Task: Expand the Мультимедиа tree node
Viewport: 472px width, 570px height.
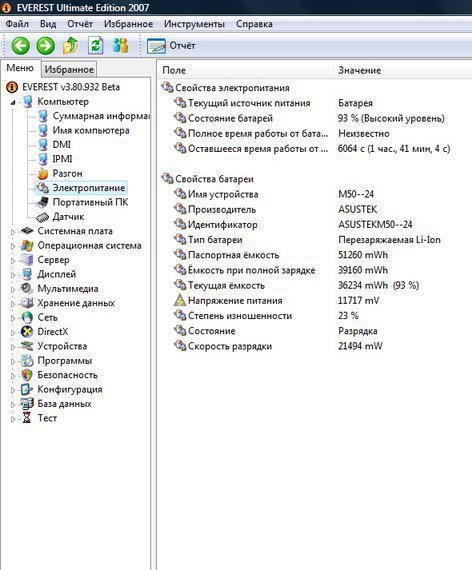Action: coord(13,289)
